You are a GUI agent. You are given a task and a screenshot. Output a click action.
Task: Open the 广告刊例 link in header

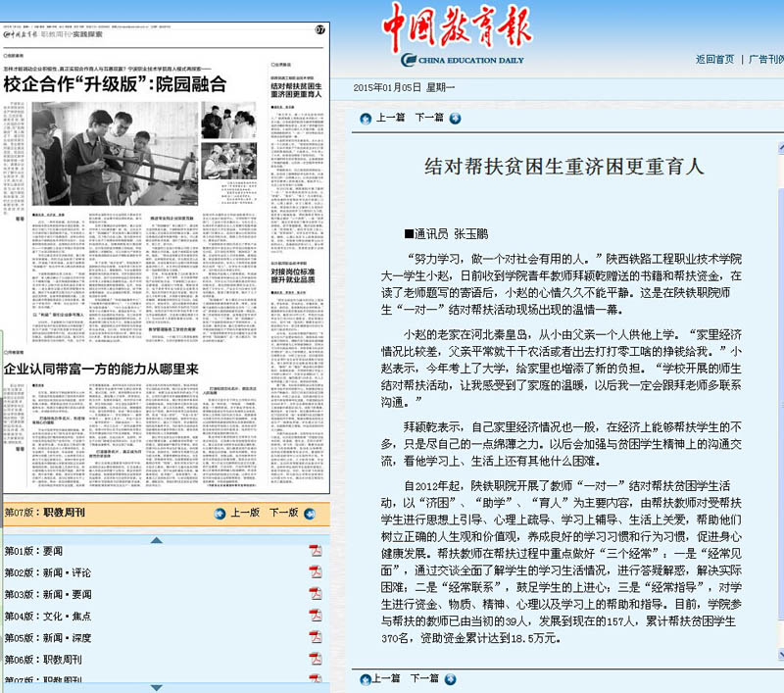click(764, 60)
